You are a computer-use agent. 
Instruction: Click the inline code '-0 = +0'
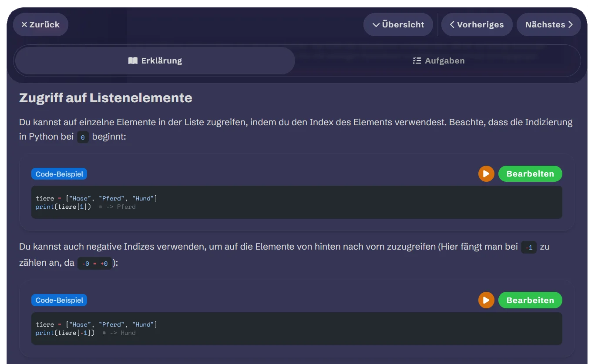[94, 264]
